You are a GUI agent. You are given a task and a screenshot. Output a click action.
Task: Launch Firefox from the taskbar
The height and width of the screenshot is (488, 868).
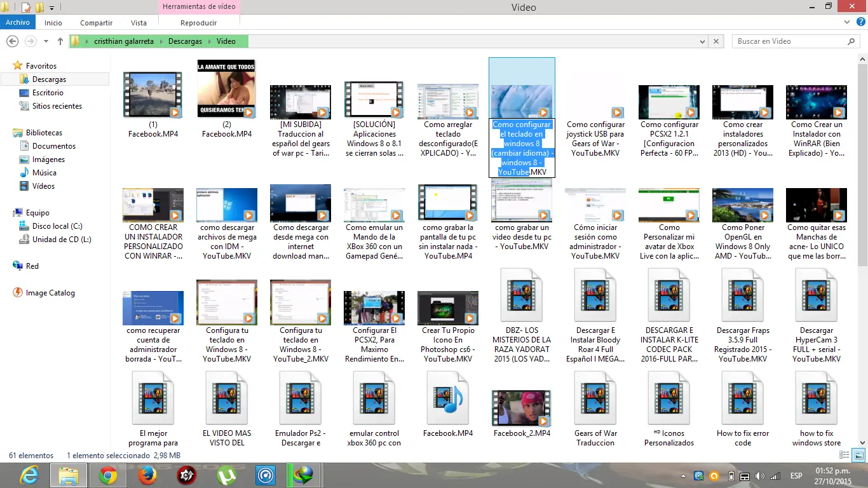tap(147, 475)
